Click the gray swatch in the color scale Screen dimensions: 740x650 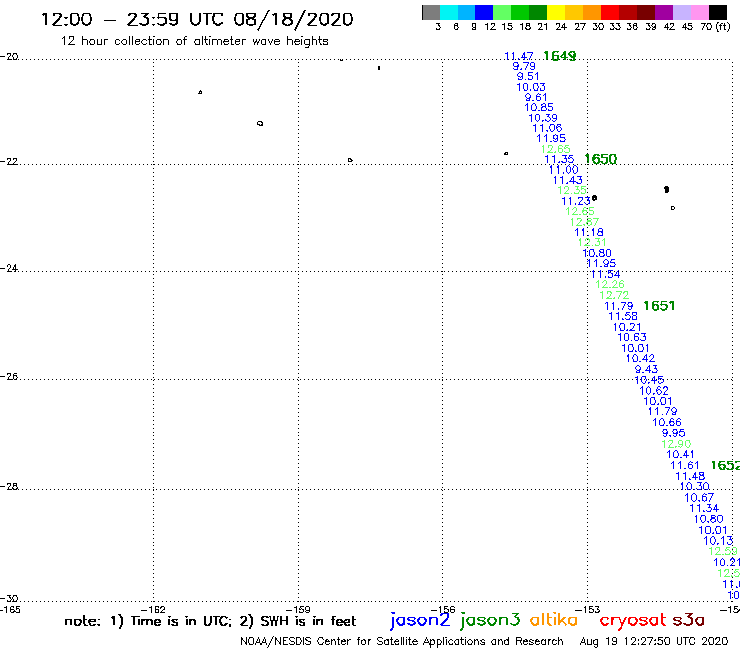point(431,12)
